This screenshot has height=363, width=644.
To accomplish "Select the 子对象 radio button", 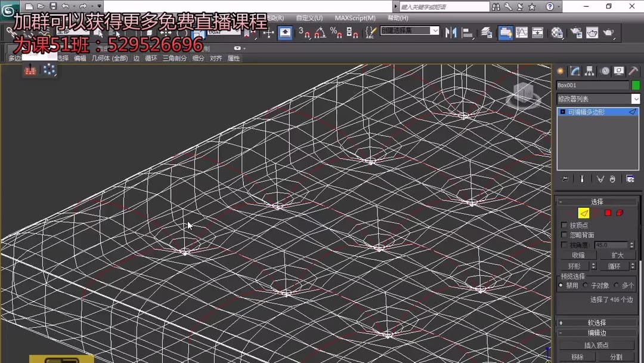I will pos(586,285).
